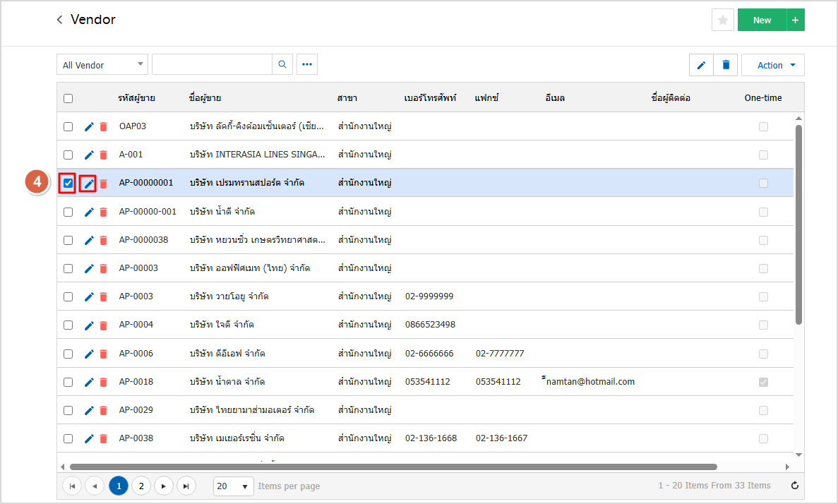
Task: Delete vendor OAP03 using trash icon
Action: (103, 126)
